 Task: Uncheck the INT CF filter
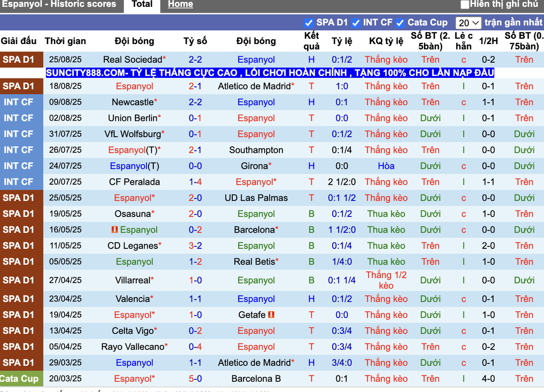click(355, 23)
